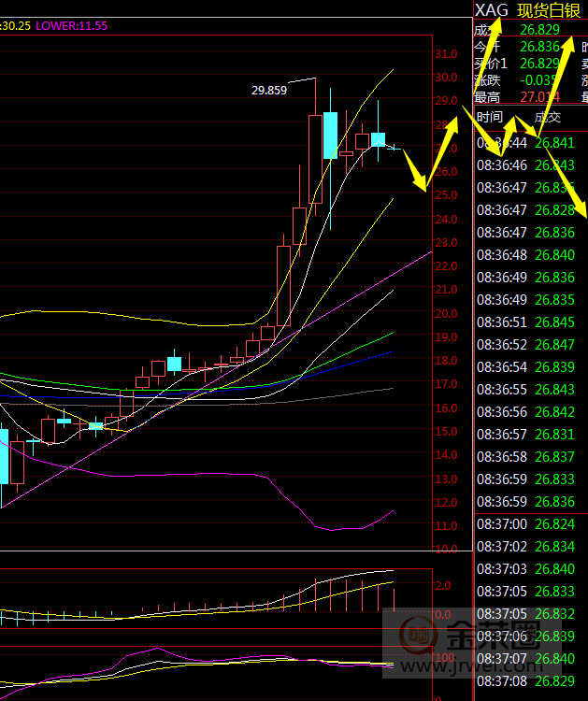588x701 pixels.
Task: Click the 29.859 high price annotation
Action: pyautogui.click(x=268, y=91)
